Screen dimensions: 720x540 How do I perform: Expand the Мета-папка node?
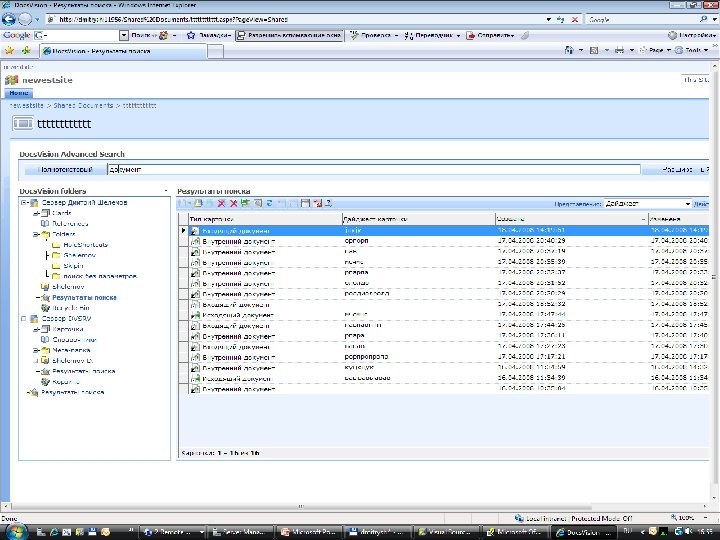click(36, 350)
